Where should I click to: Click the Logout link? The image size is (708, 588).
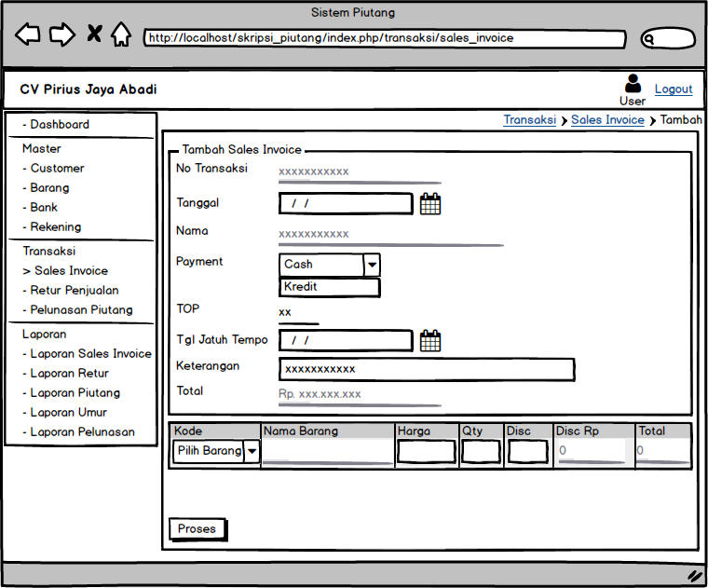pyautogui.click(x=674, y=89)
